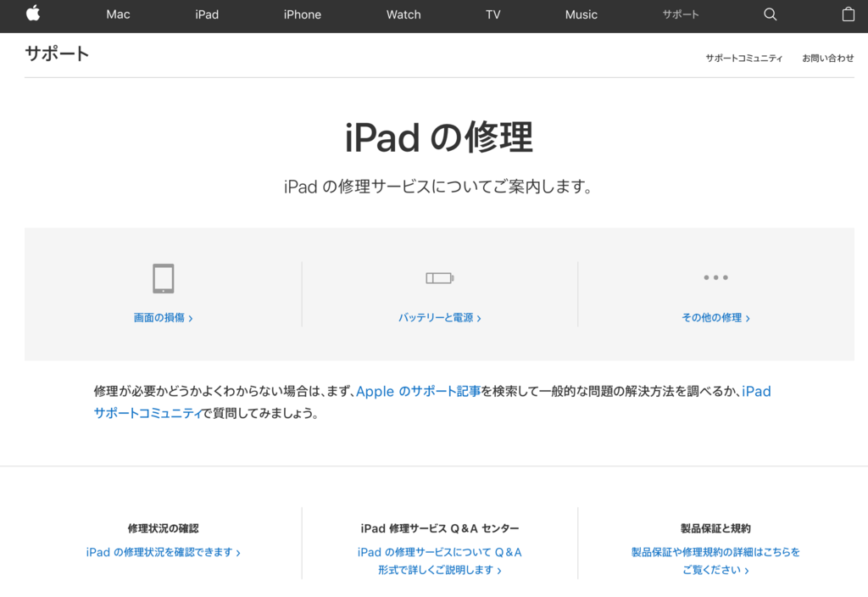Open the search magnifier icon
The width and height of the screenshot is (868, 597).
tap(770, 14)
